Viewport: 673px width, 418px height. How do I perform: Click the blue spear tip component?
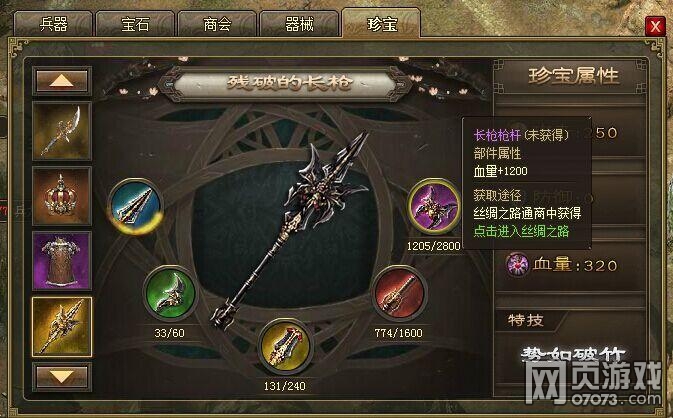tap(136, 206)
